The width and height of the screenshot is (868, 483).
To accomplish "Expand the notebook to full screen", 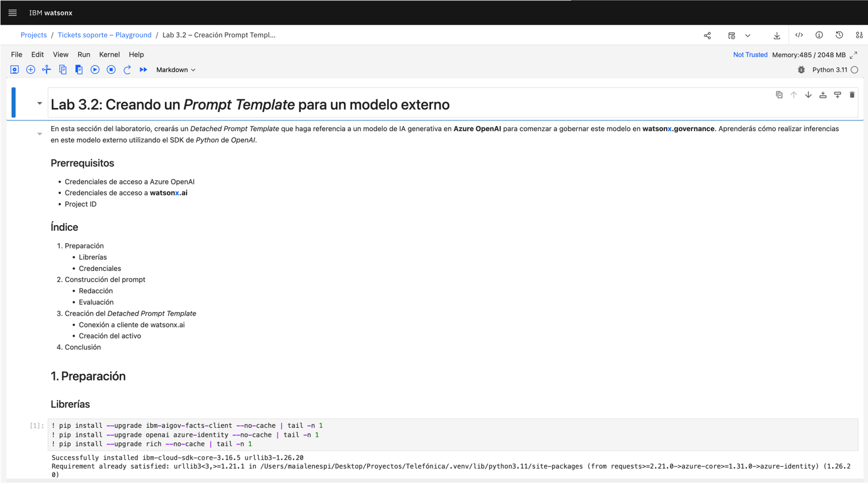I will pyautogui.click(x=854, y=55).
